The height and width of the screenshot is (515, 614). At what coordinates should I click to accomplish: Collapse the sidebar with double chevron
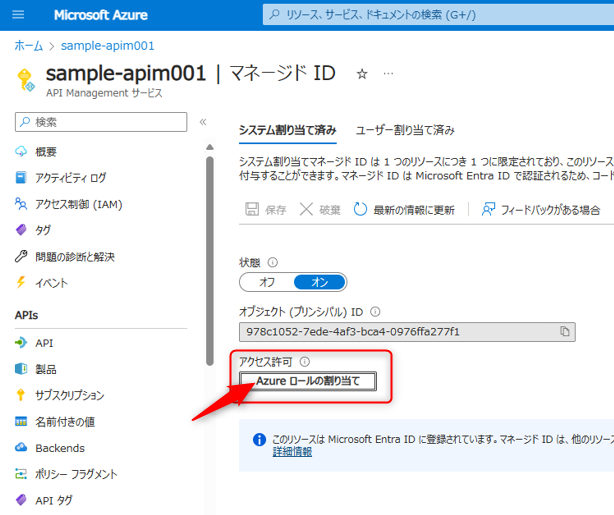(x=203, y=122)
